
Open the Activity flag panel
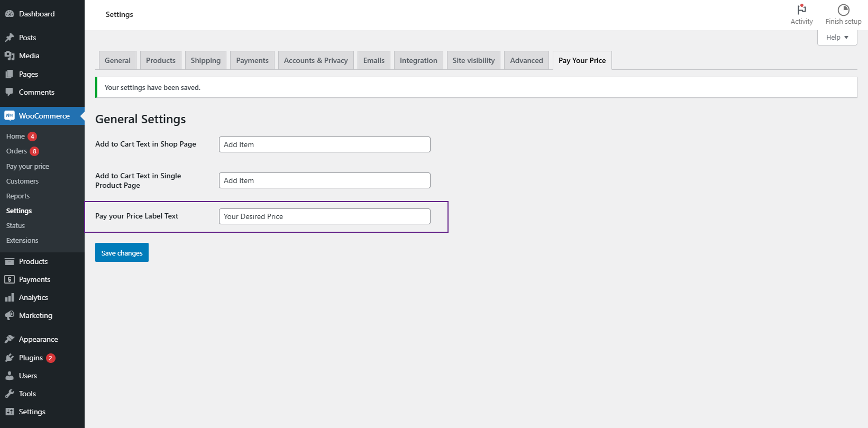click(x=801, y=15)
